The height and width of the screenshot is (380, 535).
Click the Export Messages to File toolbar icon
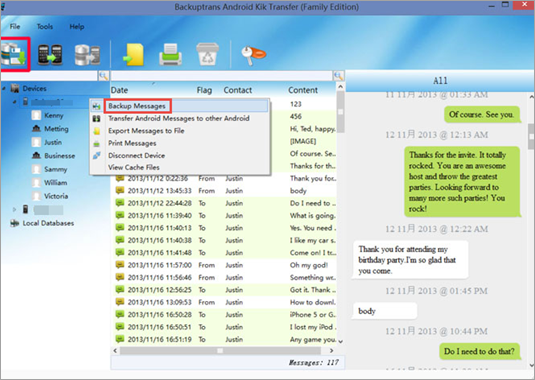tap(133, 55)
